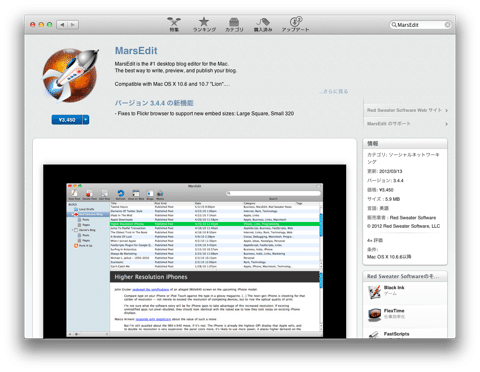The width and height of the screenshot is (480, 372).
Task: Minimize the window with the yellow button
Action: pos(41,24)
